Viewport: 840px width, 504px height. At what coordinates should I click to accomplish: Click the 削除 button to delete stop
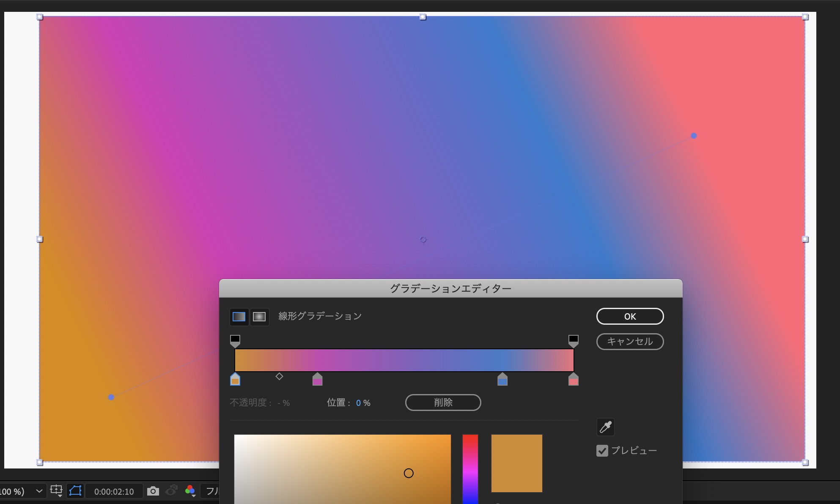(443, 403)
